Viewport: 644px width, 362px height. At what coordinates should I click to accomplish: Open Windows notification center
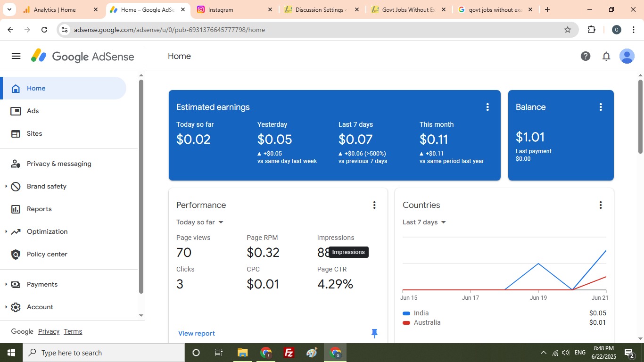point(629,353)
